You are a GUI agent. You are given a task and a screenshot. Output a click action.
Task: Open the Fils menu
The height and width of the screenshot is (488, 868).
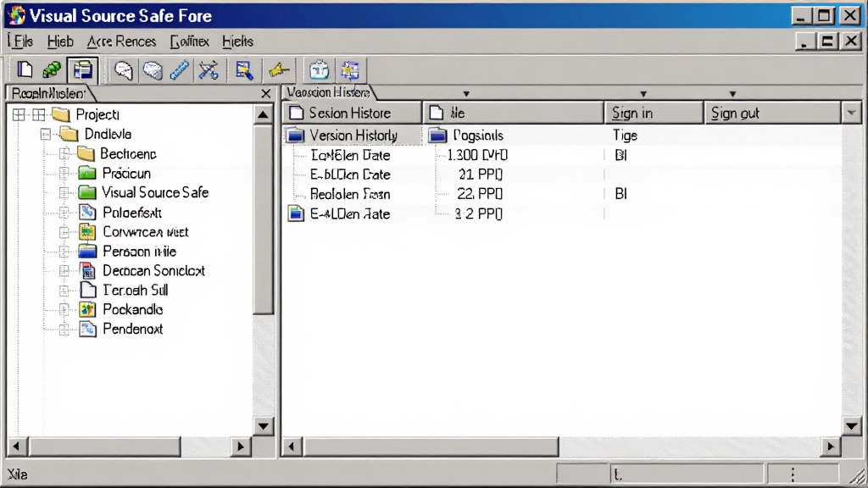coord(21,42)
